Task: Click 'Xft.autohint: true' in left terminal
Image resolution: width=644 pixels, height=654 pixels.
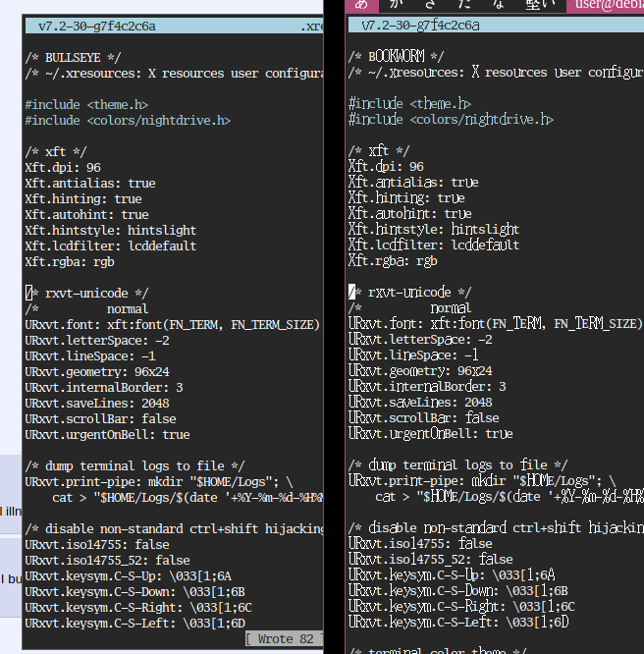Action: point(86,215)
